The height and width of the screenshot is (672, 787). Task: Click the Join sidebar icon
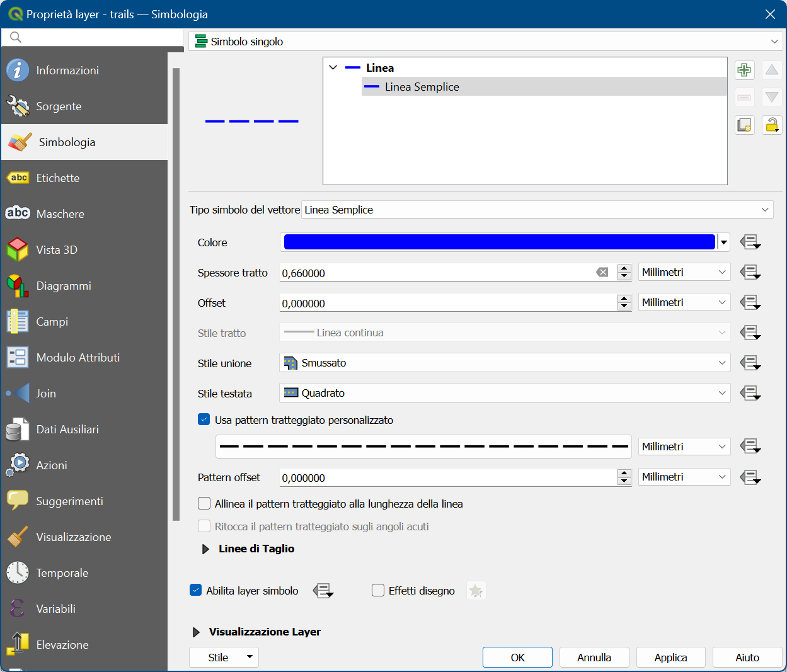pos(18,393)
